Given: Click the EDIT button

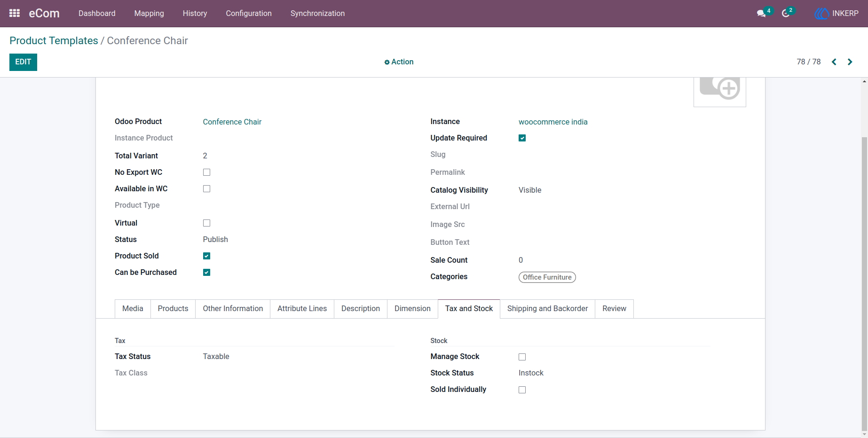Looking at the screenshot, I should (23, 62).
